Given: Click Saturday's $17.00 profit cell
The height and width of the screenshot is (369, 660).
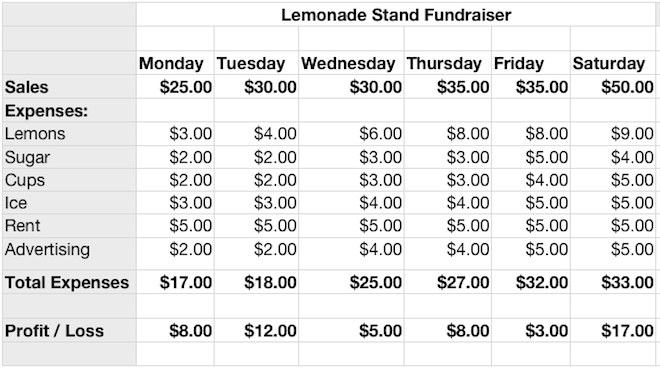Looking at the screenshot, I should tap(613, 330).
